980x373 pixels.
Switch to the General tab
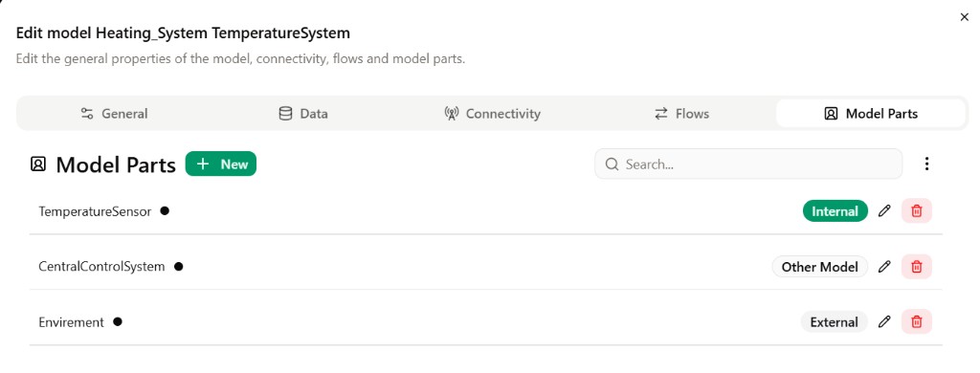click(x=115, y=114)
